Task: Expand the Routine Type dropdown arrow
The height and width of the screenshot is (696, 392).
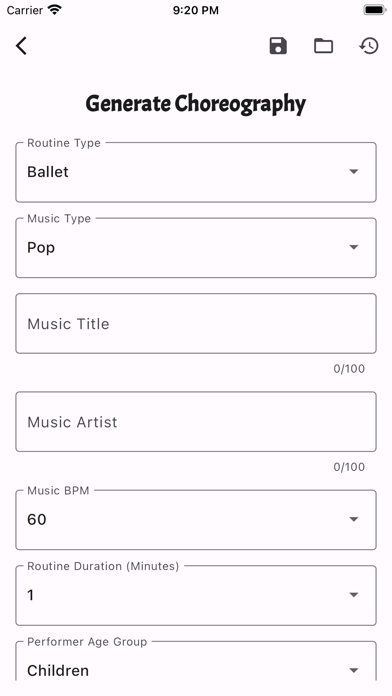Action: point(353,172)
